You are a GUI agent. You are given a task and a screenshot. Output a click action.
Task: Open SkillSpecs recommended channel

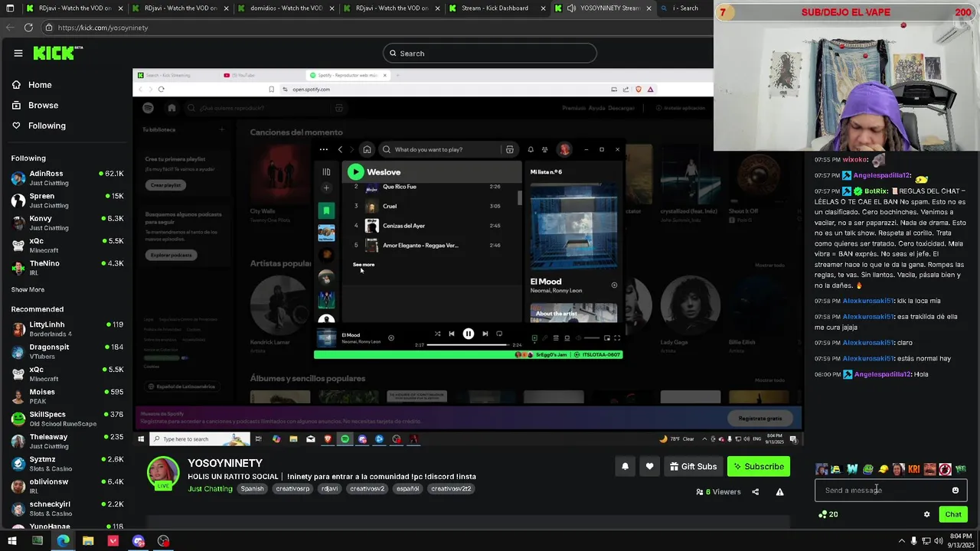pyautogui.click(x=67, y=419)
